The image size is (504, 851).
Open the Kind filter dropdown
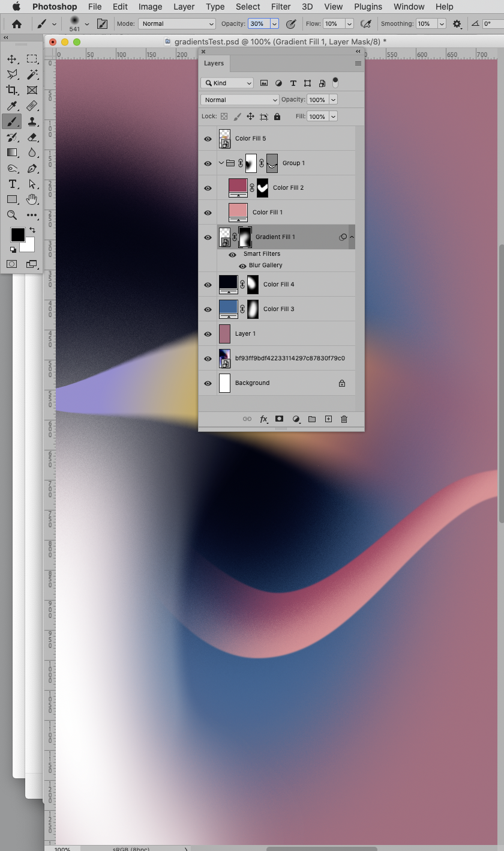coord(227,82)
